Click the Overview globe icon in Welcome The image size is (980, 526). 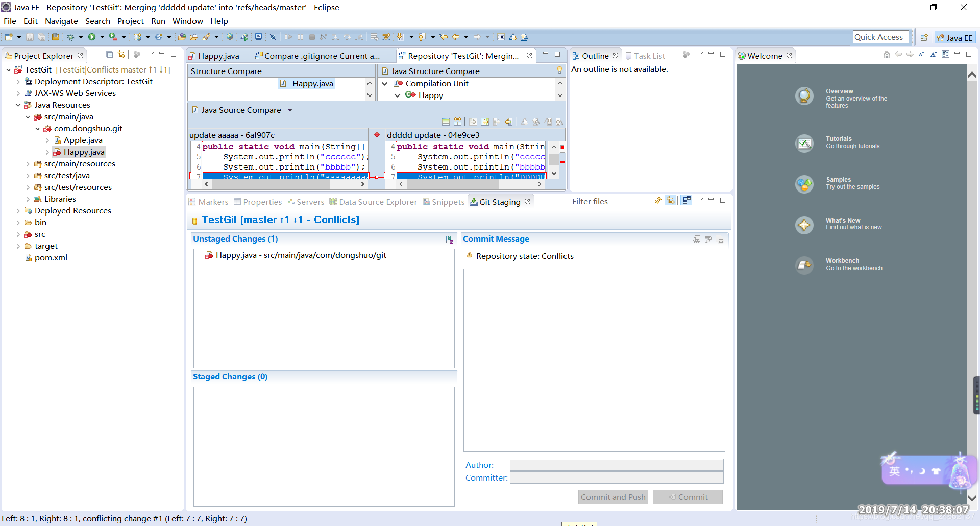tap(804, 95)
